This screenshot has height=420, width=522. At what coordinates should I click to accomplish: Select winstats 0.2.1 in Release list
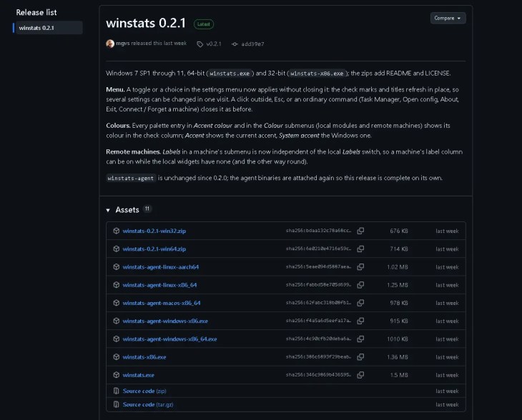[49, 28]
